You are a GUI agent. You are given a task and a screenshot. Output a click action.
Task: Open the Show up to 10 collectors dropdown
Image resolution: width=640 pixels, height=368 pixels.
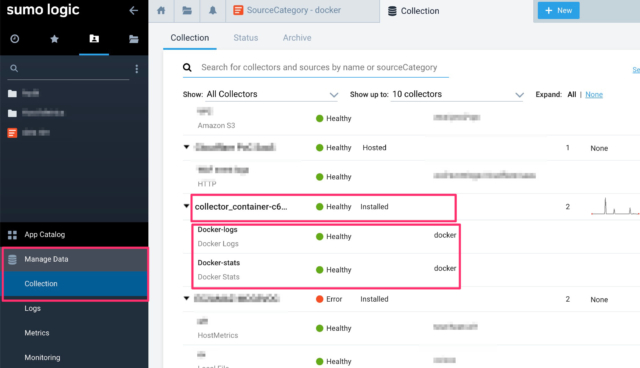click(x=457, y=94)
